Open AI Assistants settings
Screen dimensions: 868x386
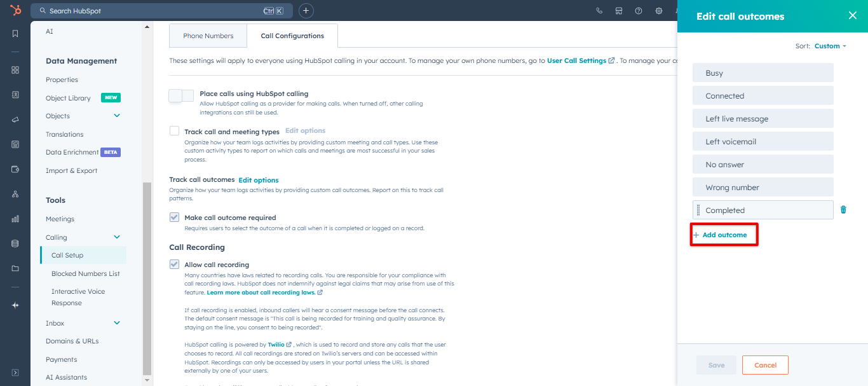66,377
